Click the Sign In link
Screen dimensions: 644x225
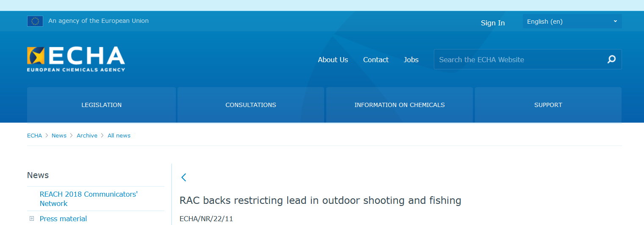(493, 23)
